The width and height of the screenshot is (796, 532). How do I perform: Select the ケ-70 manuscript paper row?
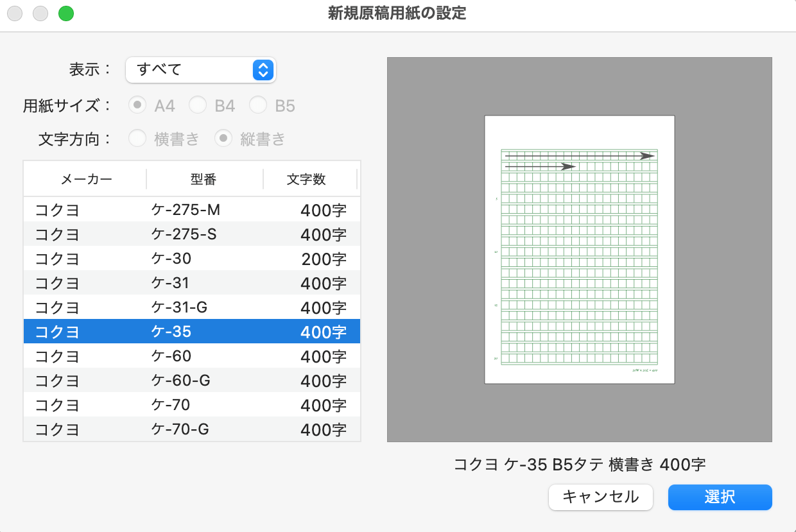(191, 404)
